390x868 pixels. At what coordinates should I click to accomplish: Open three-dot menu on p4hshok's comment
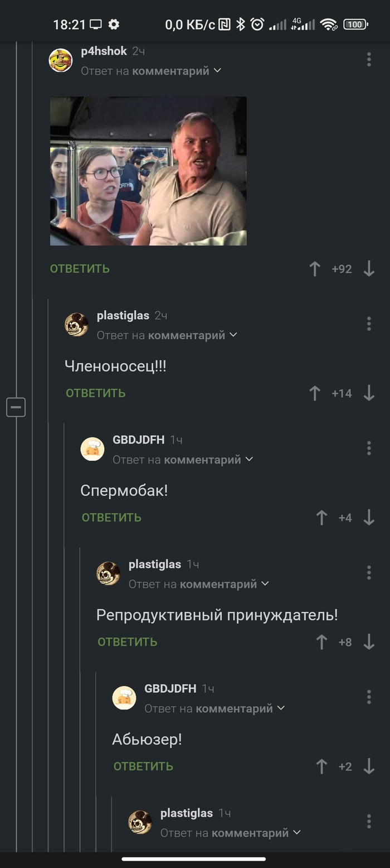(369, 60)
